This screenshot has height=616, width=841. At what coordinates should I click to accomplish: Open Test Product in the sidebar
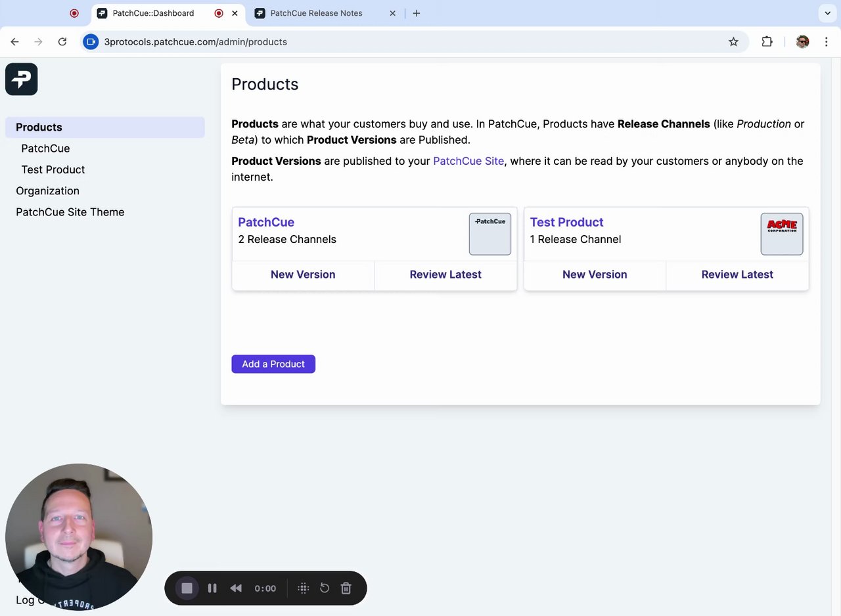pyautogui.click(x=53, y=169)
